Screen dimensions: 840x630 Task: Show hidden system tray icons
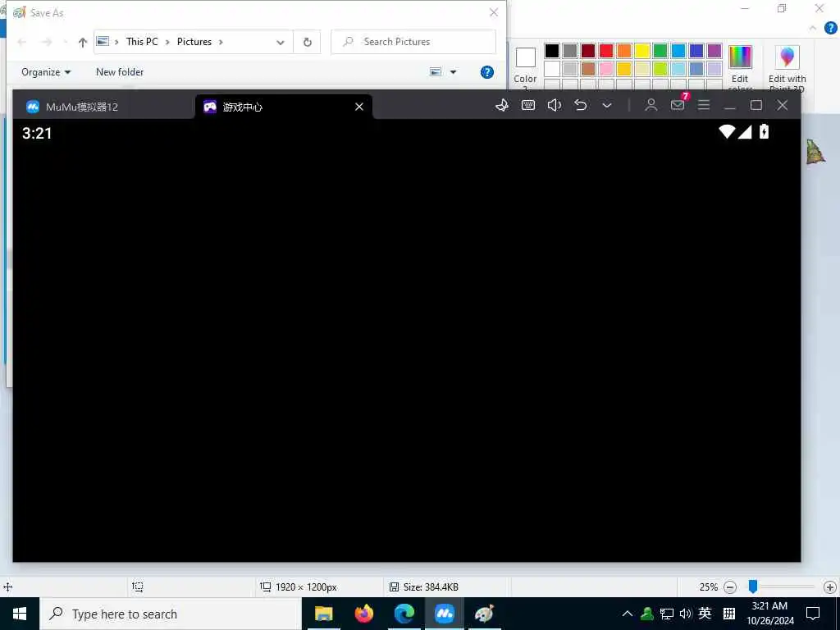coord(628,614)
